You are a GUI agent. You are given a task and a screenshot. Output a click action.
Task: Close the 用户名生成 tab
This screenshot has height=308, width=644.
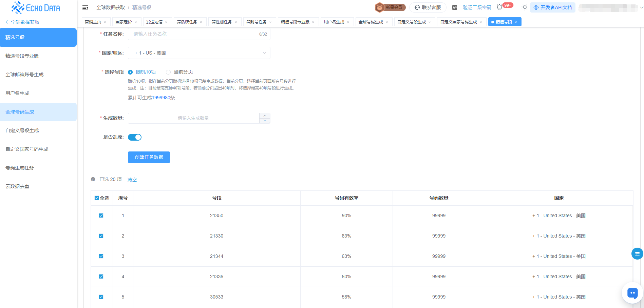pyautogui.click(x=348, y=22)
